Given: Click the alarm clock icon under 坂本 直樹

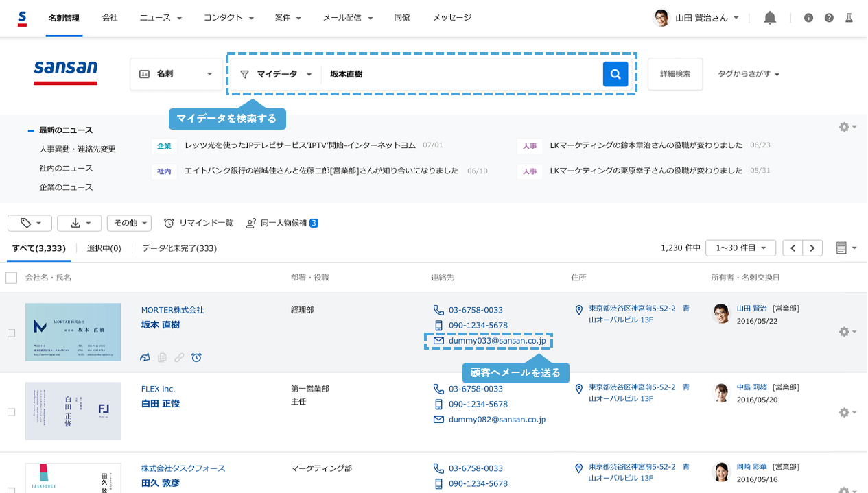Looking at the screenshot, I should tap(196, 357).
